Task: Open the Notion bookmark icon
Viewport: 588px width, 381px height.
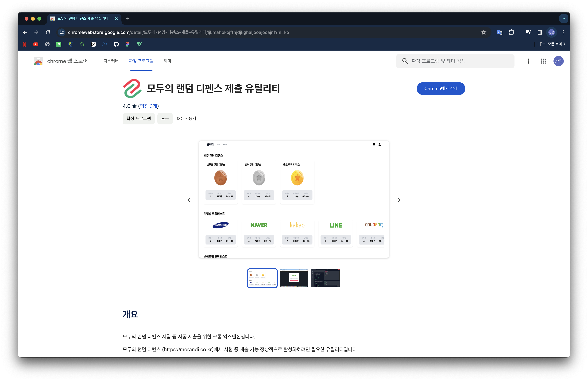Action: tap(93, 44)
